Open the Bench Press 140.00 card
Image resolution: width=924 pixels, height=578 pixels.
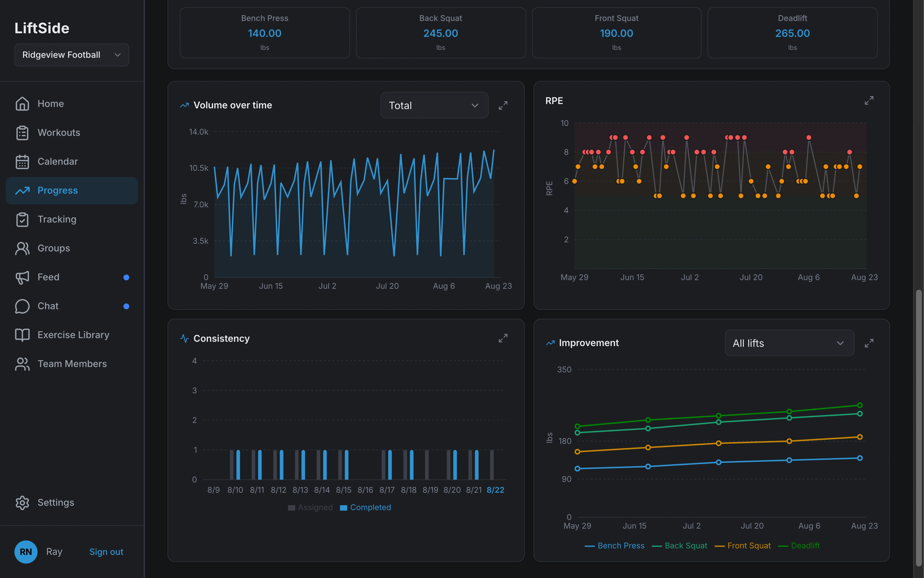coord(265,33)
